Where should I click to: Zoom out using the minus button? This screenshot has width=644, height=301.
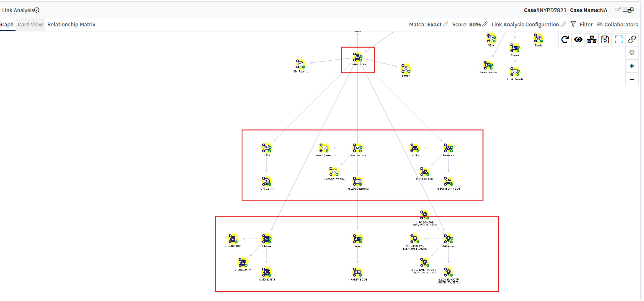[632, 79]
